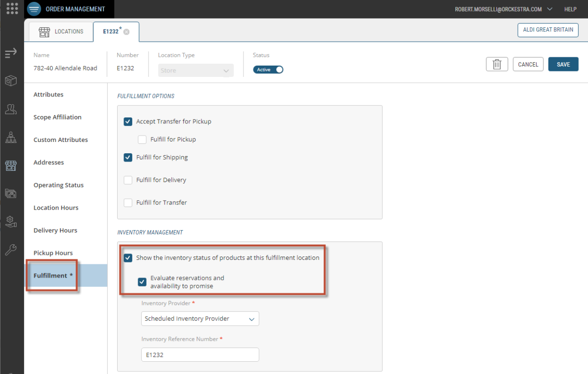
Task: Uncheck Accept Transfer for Pickup
Action: pyautogui.click(x=128, y=121)
